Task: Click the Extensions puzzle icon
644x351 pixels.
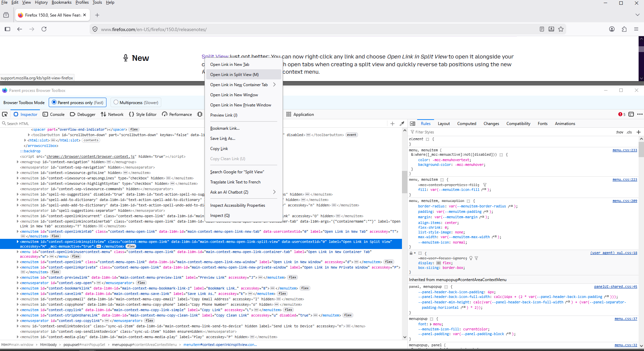Action: 624,29
